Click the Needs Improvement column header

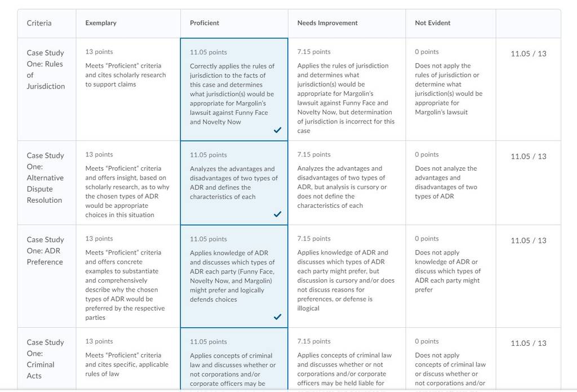327,23
